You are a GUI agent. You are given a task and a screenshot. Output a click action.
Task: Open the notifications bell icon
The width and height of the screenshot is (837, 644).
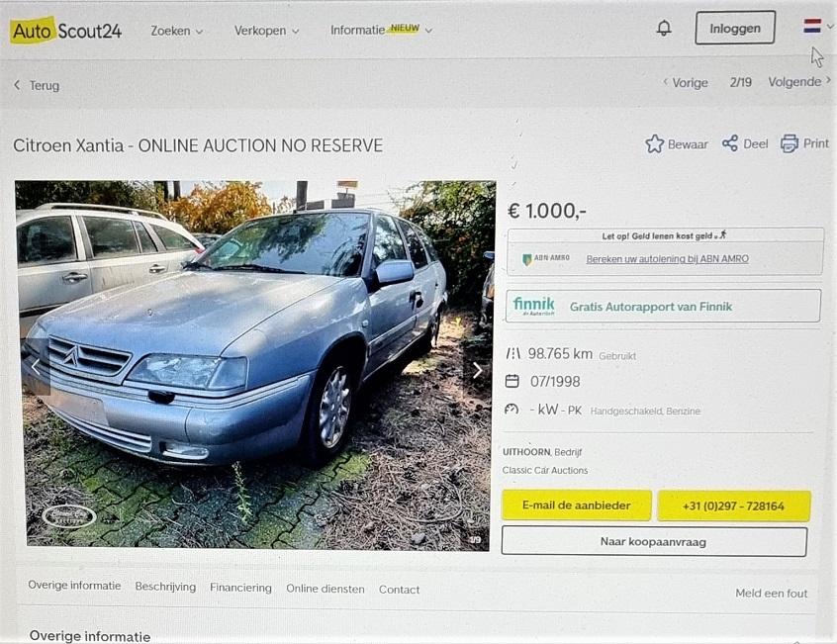point(664,28)
